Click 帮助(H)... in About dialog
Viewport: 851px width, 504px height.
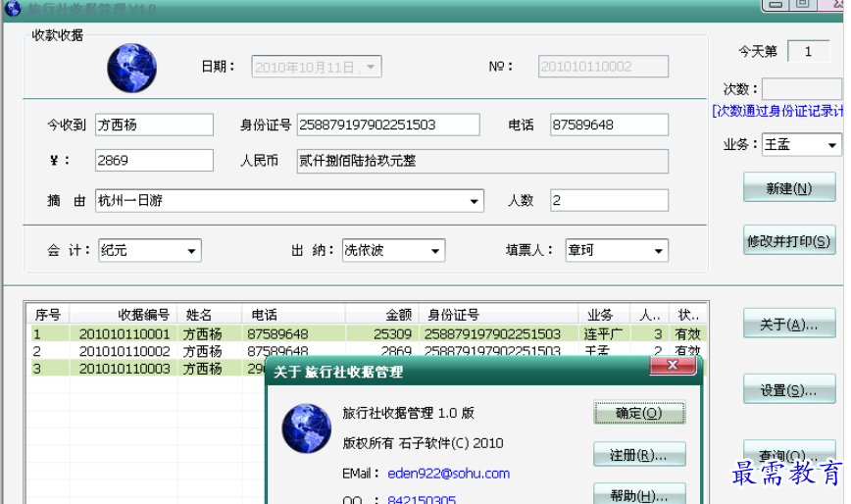(x=639, y=494)
